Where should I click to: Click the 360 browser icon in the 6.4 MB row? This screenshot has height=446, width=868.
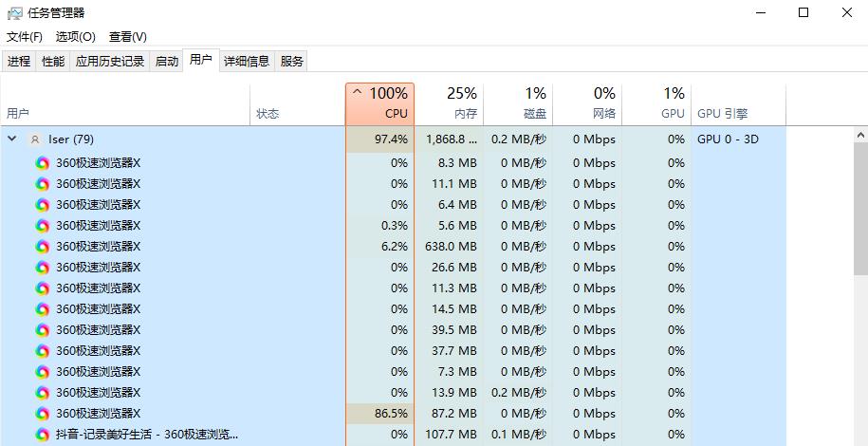tap(42, 205)
